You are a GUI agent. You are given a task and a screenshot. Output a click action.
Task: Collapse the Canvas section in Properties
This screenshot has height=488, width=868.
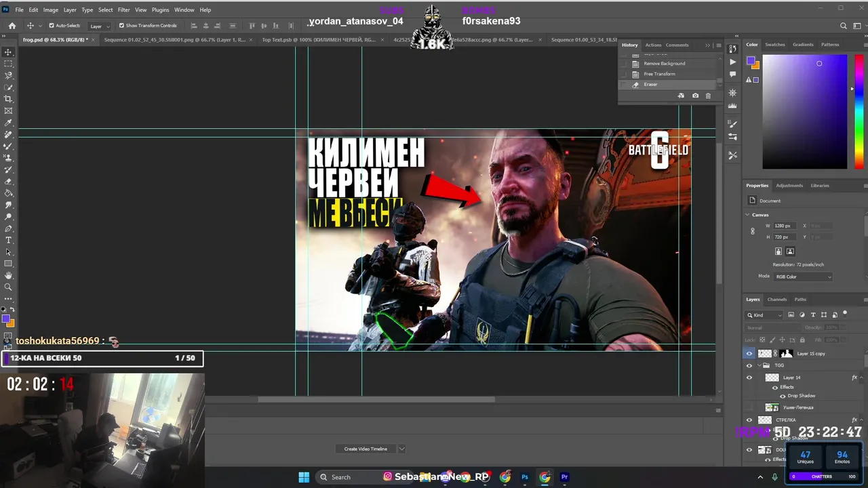[748, 215]
